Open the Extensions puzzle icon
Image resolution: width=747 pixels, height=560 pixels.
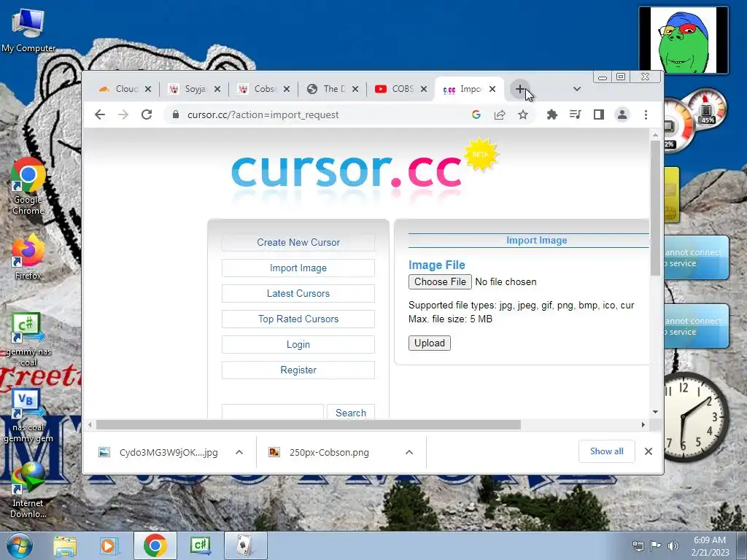click(x=551, y=114)
